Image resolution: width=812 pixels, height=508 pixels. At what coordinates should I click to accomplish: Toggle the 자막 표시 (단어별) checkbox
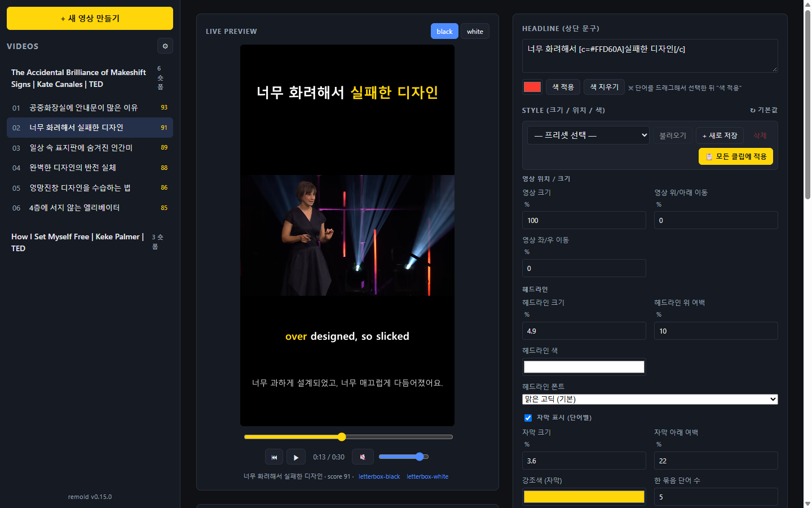pyautogui.click(x=528, y=418)
